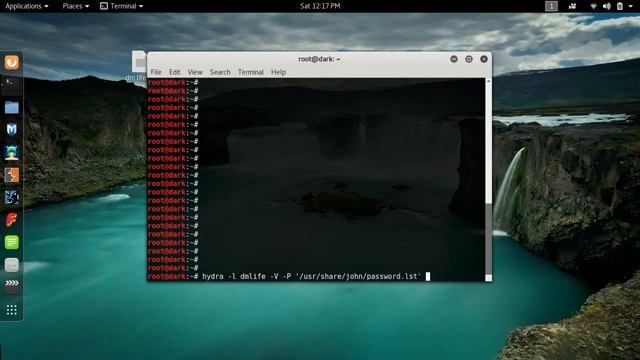Launch Metasploit from the blue M icon
Screen dimensions: 640x360
pyautogui.click(x=11, y=130)
